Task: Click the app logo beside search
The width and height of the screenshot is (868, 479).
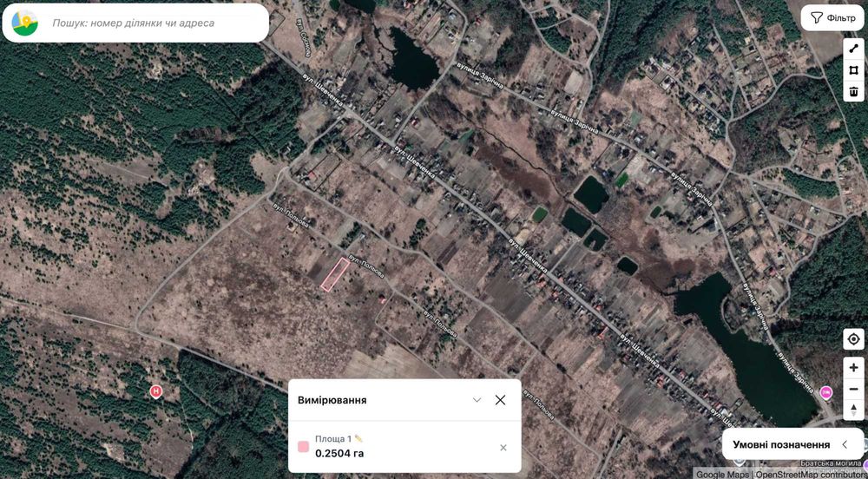Action: (25, 23)
